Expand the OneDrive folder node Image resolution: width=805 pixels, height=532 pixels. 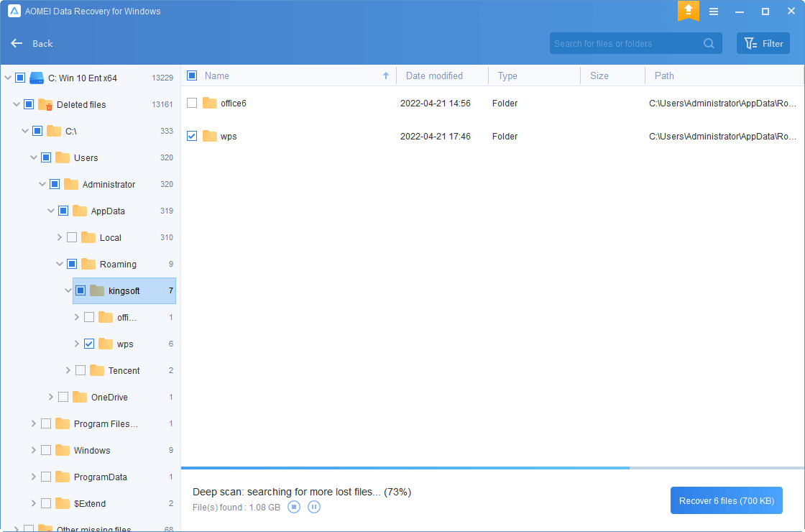(x=51, y=397)
